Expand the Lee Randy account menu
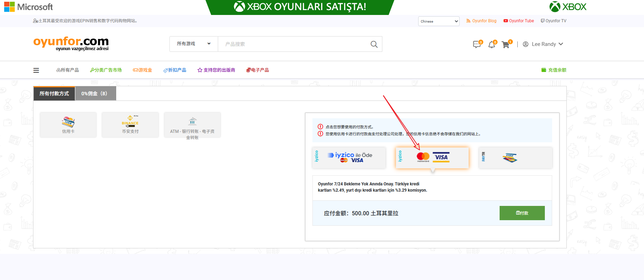 click(543, 44)
